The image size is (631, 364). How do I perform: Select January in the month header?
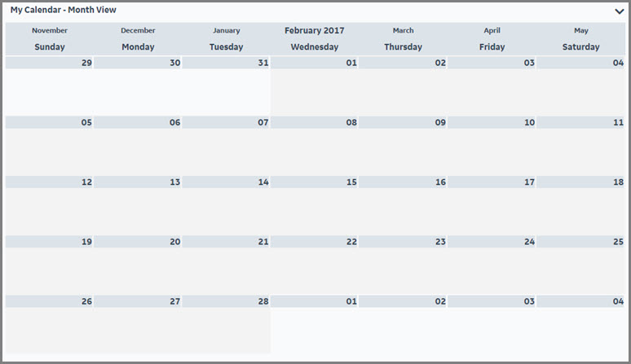pyautogui.click(x=226, y=31)
